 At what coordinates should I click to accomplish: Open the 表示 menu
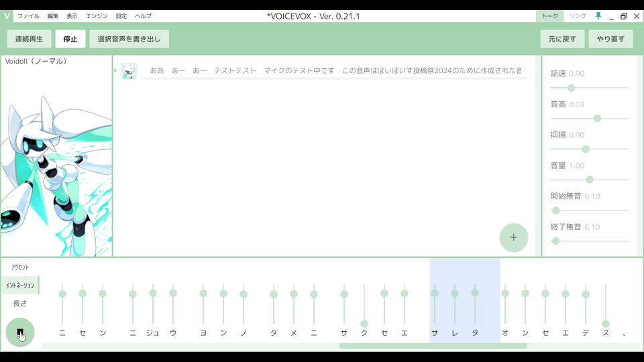click(x=72, y=16)
